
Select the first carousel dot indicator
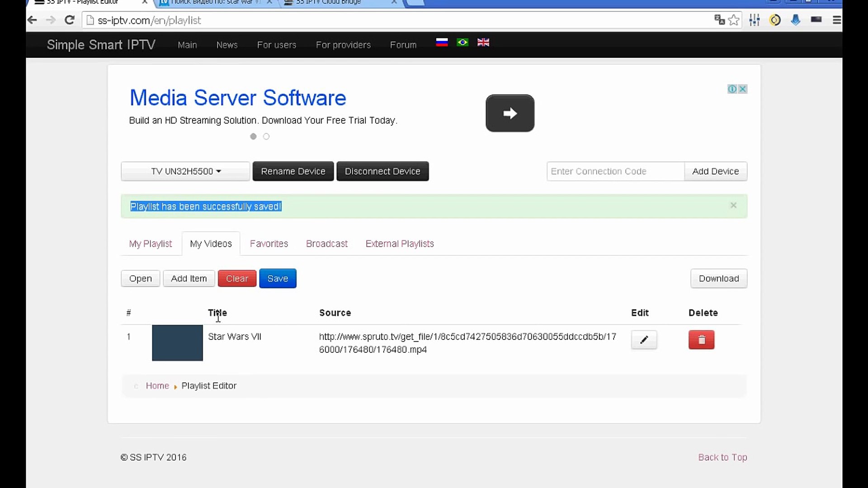[x=253, y=136]
